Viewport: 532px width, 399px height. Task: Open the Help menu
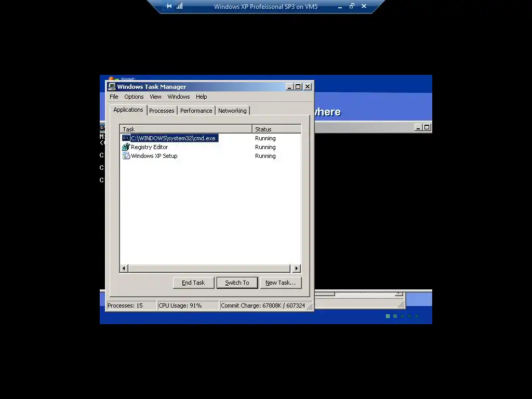coord(201,97)
